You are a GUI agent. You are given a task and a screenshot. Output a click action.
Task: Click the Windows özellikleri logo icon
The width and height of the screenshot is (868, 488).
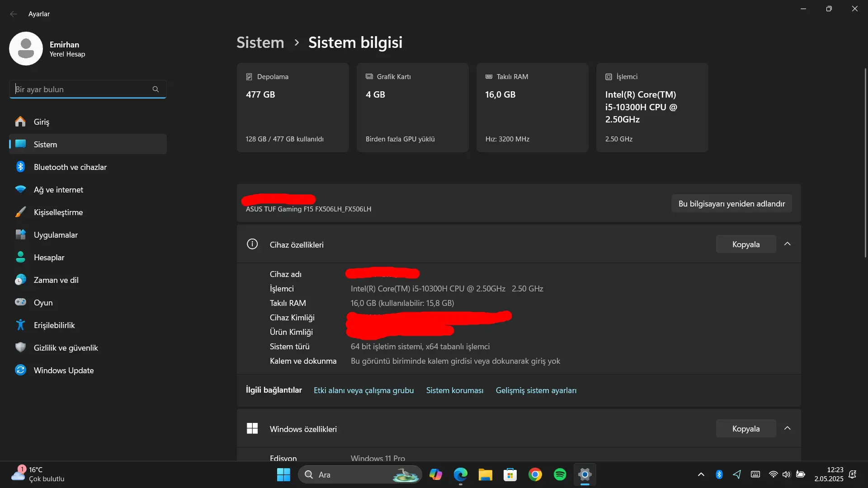pyautogui.click(x=252, y=428)
